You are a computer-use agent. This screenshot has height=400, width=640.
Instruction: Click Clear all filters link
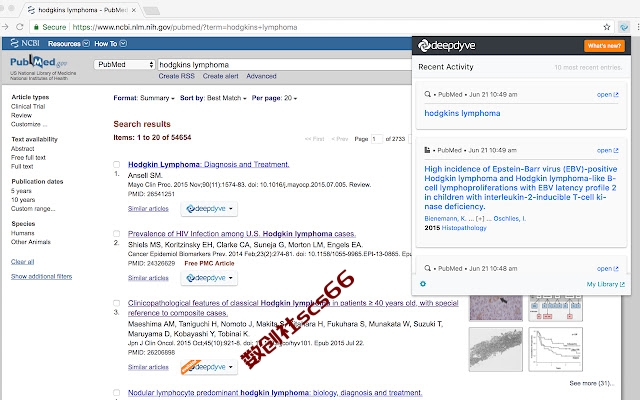click(22, 262)
